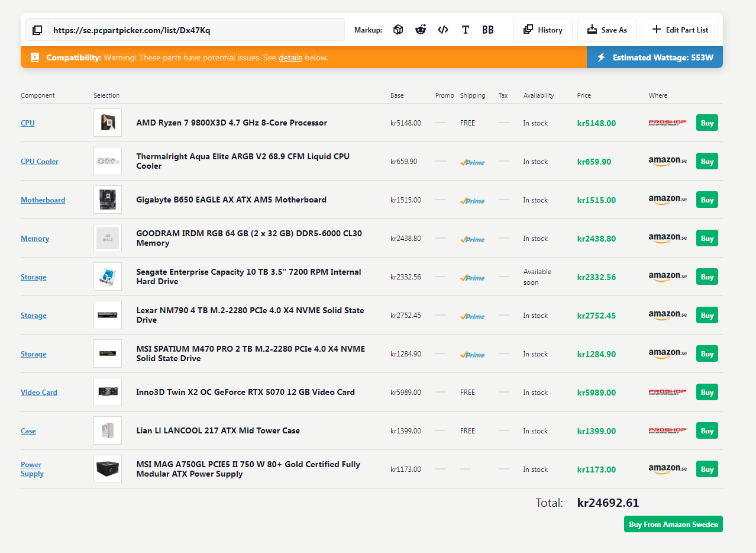Buy the Inno3D RTX 5070 video card
756x553 pixels.
coord(707,392)
